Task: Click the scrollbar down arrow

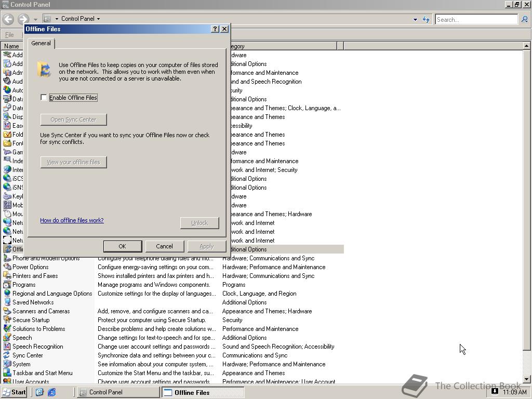Action: tap(526, 379)
